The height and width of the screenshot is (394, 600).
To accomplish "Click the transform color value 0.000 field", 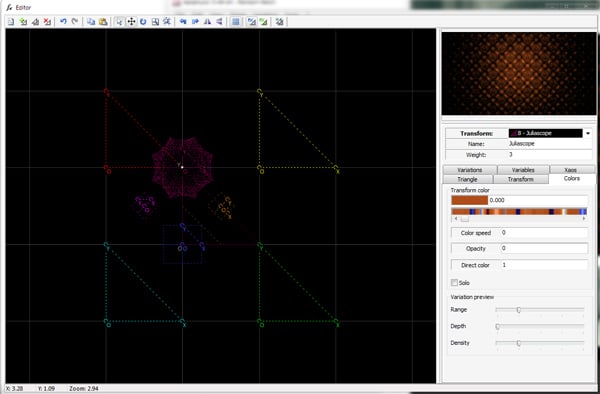I will (x=538, y=200).
